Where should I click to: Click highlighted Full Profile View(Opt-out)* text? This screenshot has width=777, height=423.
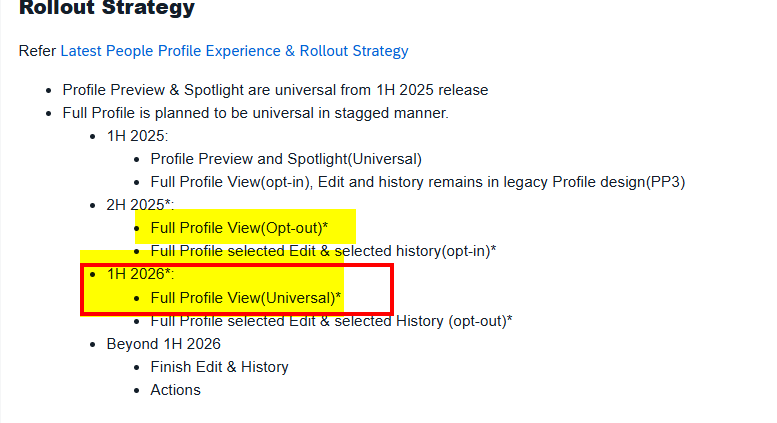coord(239,228)
